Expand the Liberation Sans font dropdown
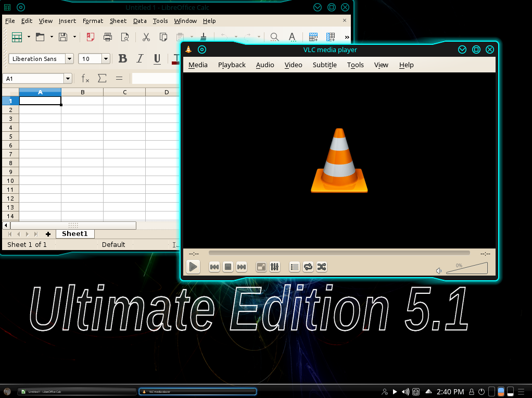The width and height of the screenshot is (532, 398). point(69,59)
